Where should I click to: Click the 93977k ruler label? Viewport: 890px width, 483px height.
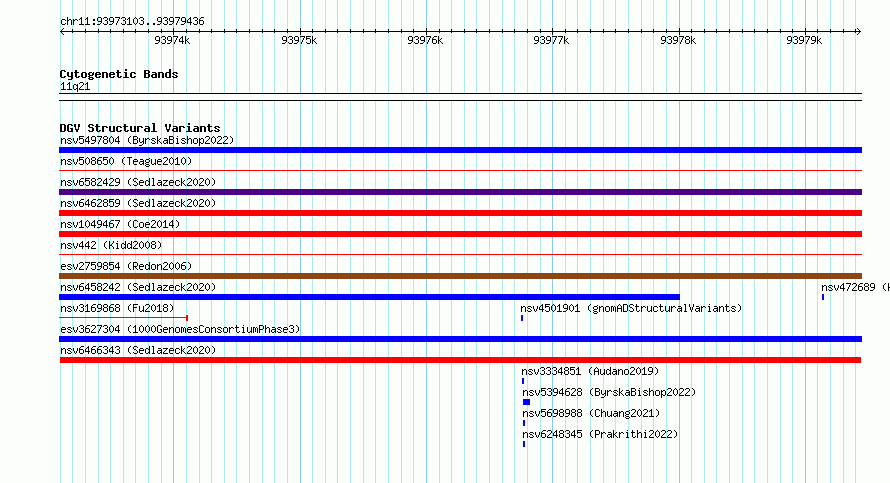coord(551,41)
